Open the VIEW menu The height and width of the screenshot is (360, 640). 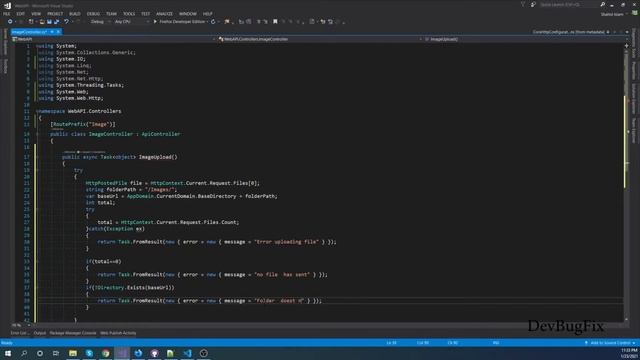coord(36,14)
